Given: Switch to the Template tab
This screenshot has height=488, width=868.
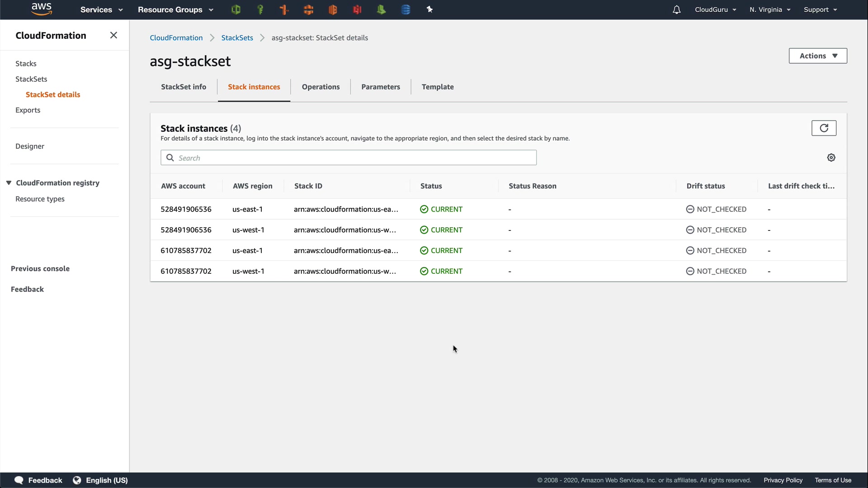Looking at the screenshot, I should 437,87.
